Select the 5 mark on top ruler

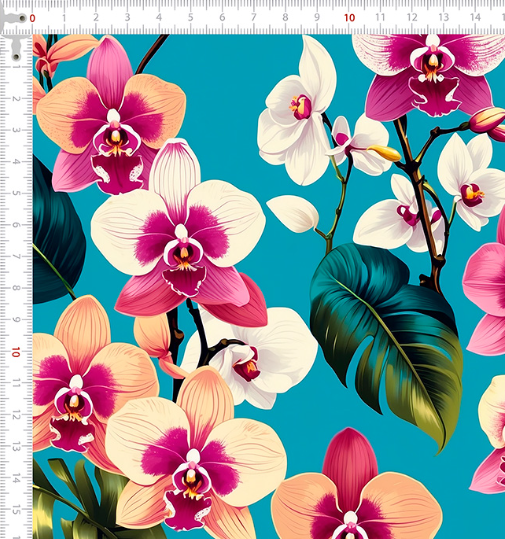190,17
